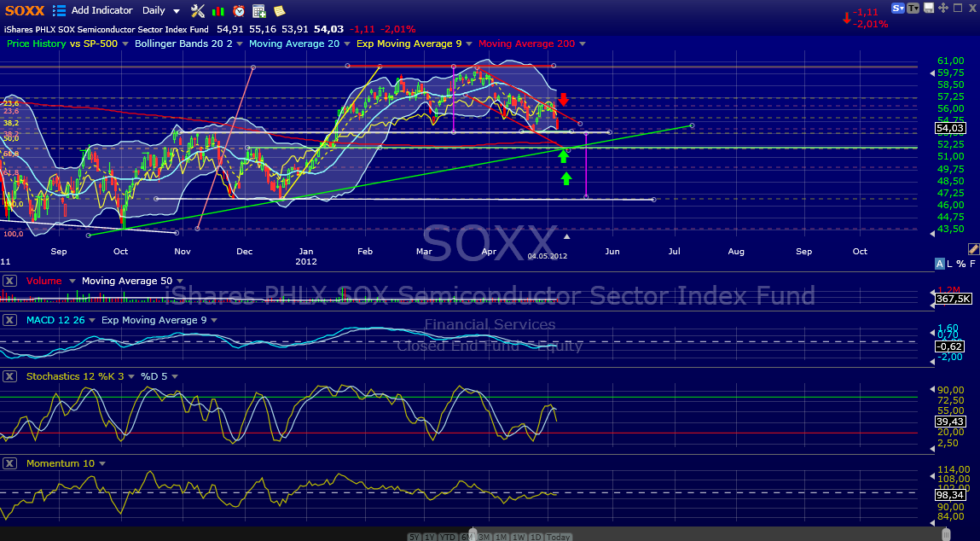Click the Price History label
Image resolution: width=980 pixels, height=541 pixels.
[37, 44]
